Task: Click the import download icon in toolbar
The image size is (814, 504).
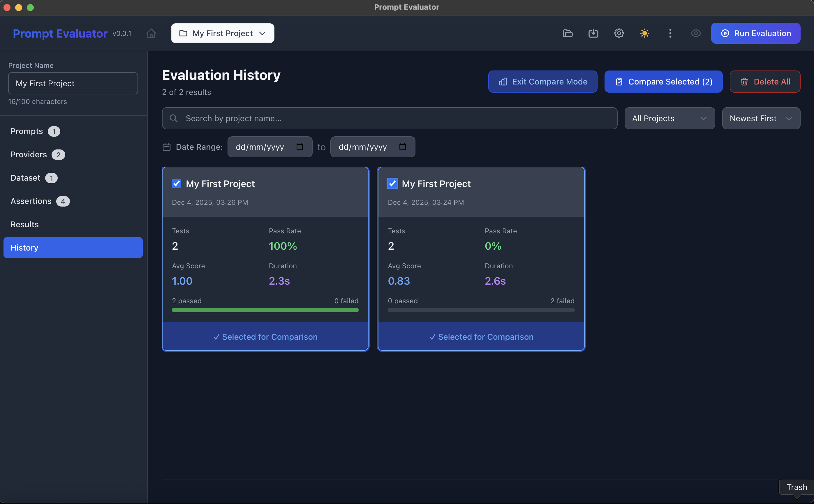Action: click(x=593, y=33)
